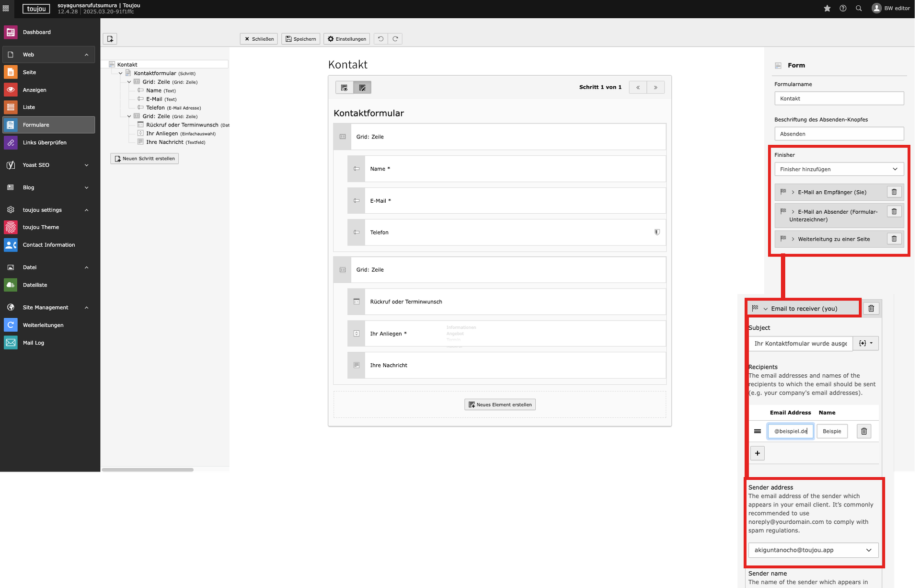
Task: Delete the 'Weiterleitung zu einer Seite' finisher
Action: [x=894, y=239]
